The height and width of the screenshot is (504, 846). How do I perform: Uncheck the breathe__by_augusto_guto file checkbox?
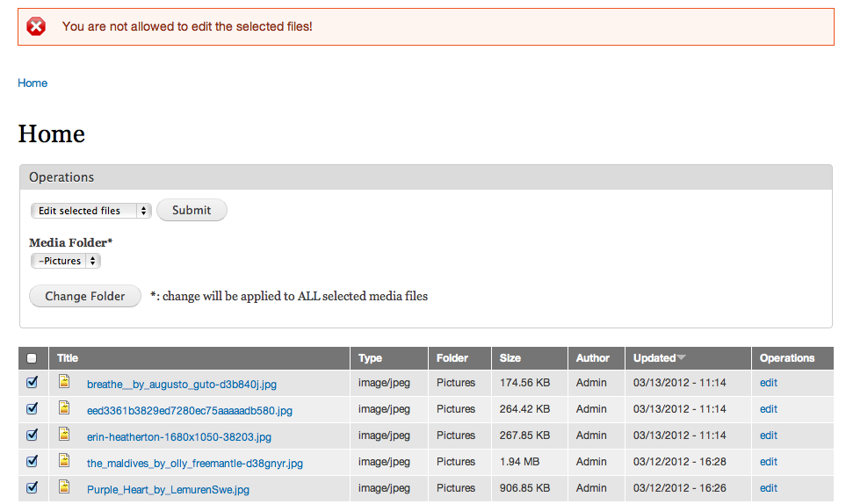33,383
